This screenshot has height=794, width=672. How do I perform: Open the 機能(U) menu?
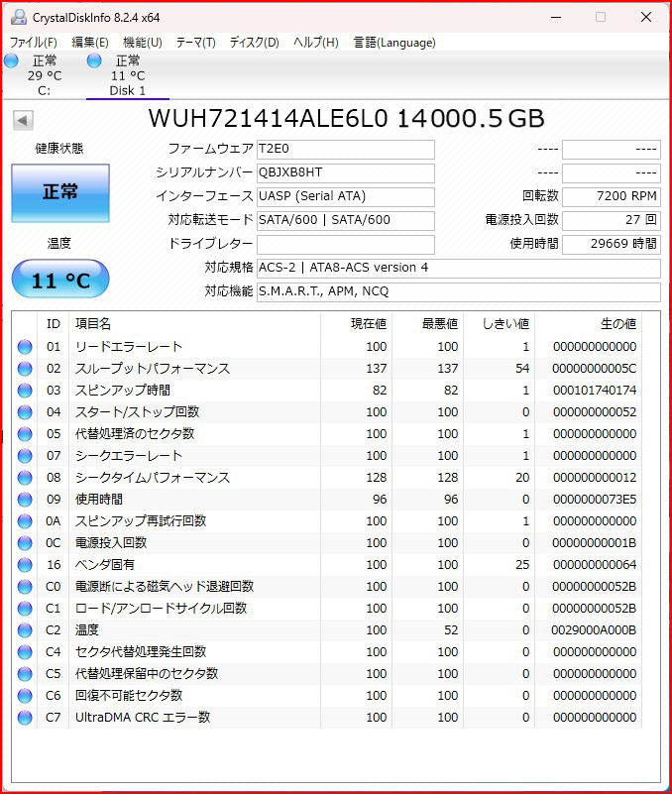point(143,43)
